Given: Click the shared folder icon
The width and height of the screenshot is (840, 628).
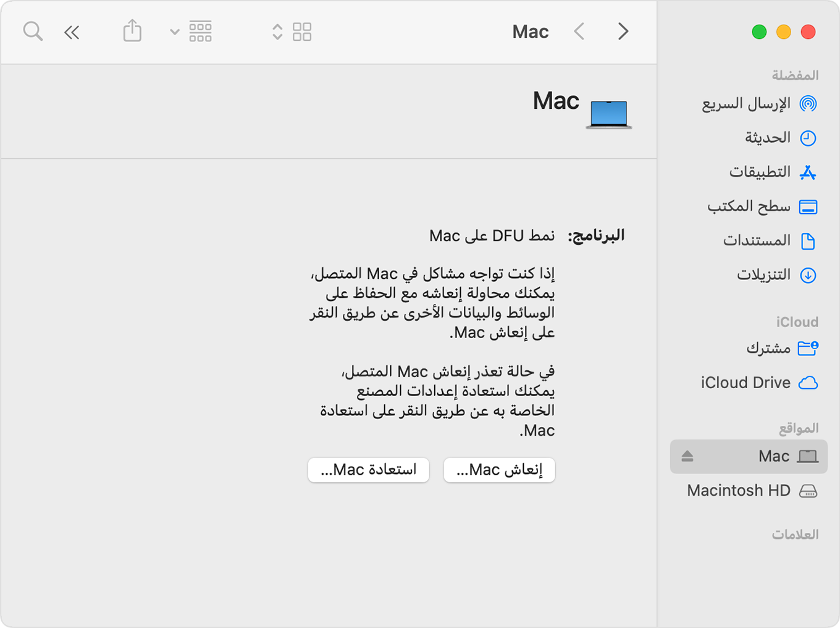Looking at the screenshot, I should [x=808, y=348].
